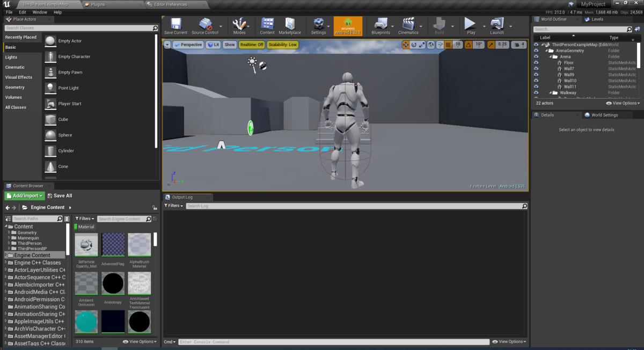Click the Lit view mode button
644x350 pixels.
(214, 45)
